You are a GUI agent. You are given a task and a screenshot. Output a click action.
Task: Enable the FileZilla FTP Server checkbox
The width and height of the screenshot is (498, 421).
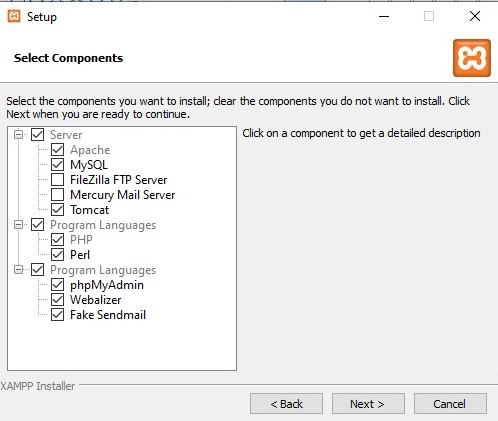click(x=58, y=180)
